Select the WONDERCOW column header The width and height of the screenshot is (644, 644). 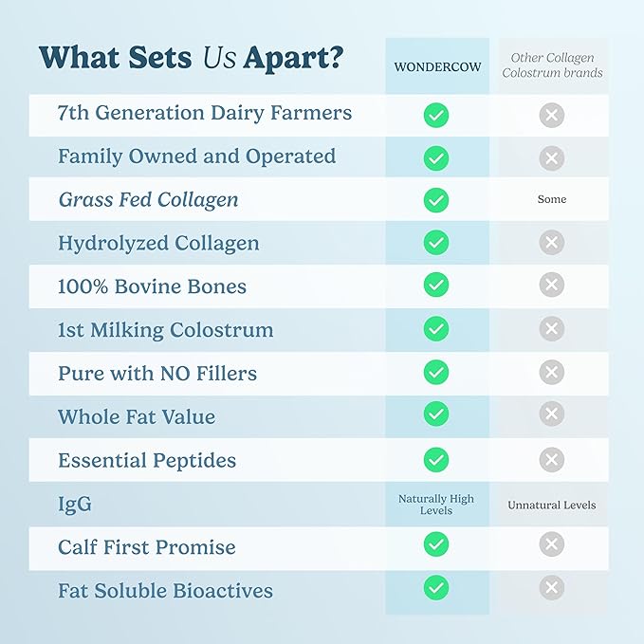pos(436,66)
